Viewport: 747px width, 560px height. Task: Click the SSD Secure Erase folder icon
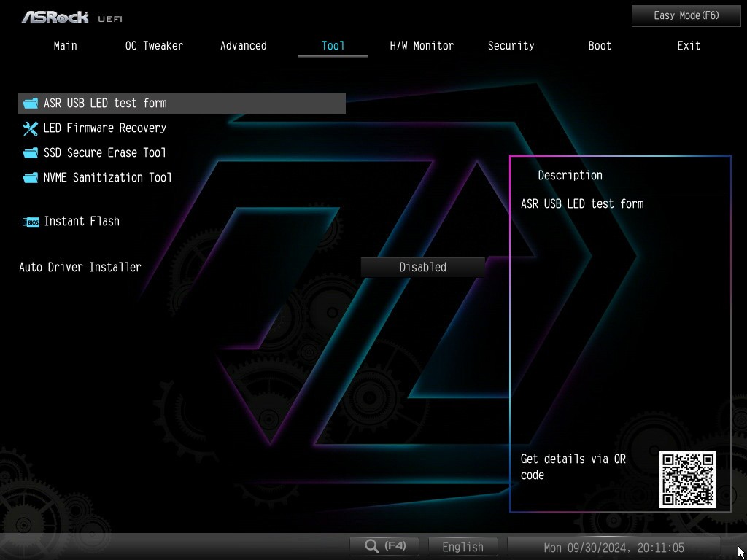click(x=30, y=153)
